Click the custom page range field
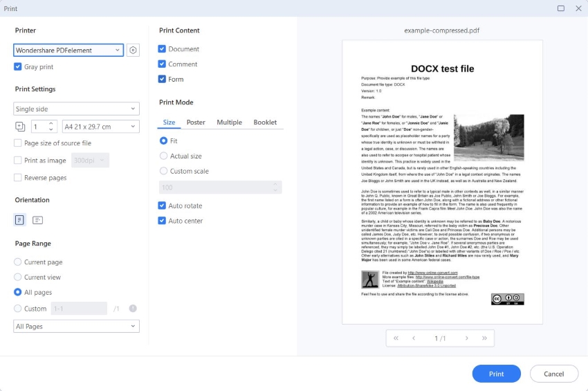 pos(79,309)
